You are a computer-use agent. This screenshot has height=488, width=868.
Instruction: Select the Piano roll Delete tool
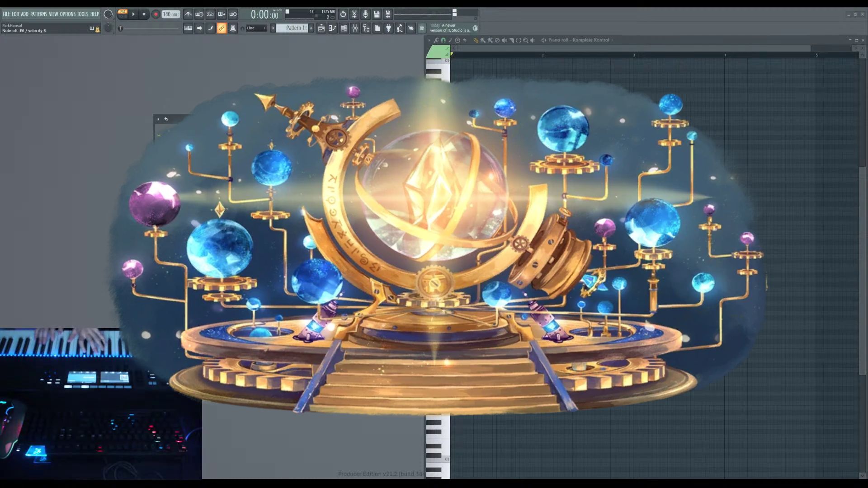[497, 40]
